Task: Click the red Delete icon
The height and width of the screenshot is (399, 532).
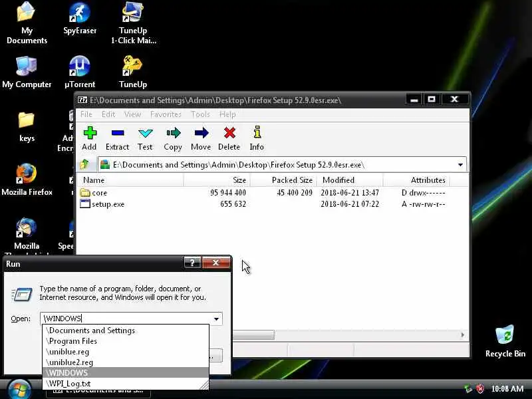Action: click(229, 138)
